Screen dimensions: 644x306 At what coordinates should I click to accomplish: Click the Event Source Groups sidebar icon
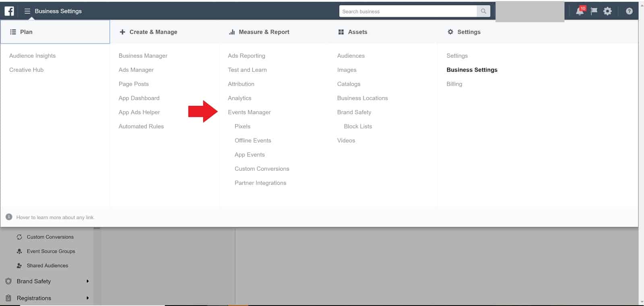point(19,251)
